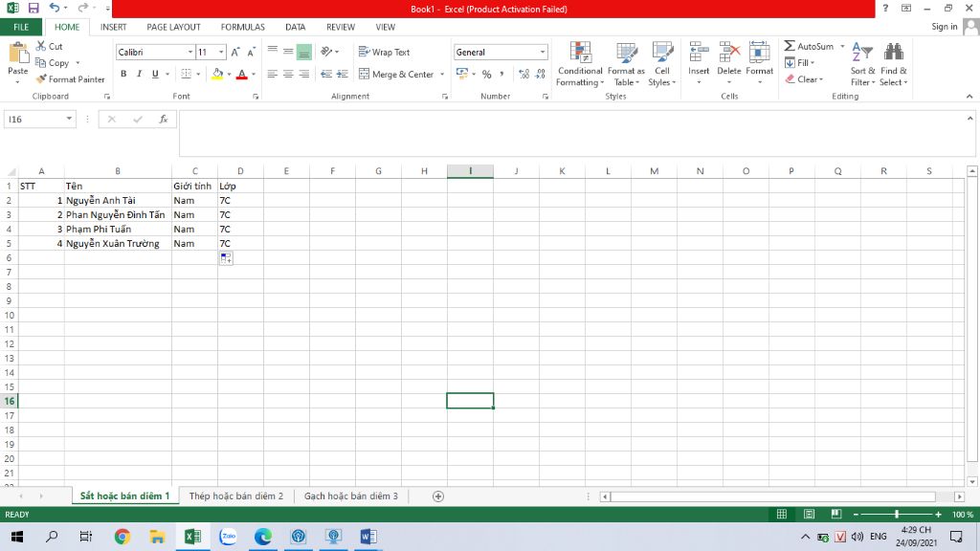Open the font name Calibri dropdown

(190, 53)
